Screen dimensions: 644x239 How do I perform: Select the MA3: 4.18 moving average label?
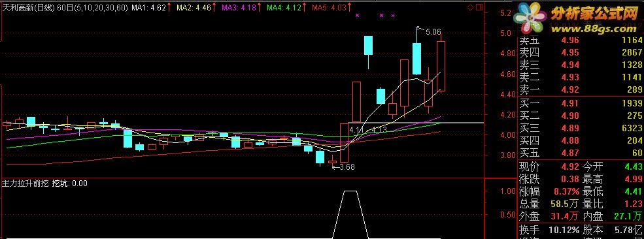click(239, 7)
